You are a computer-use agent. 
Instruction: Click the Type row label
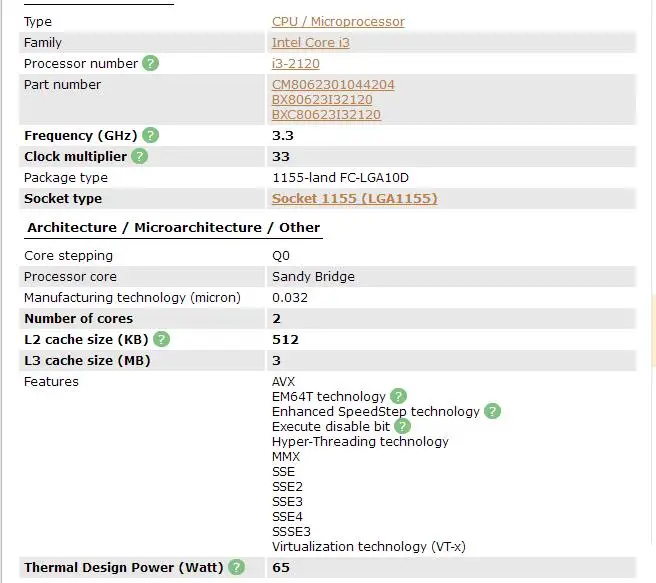[x=38, y=22]
